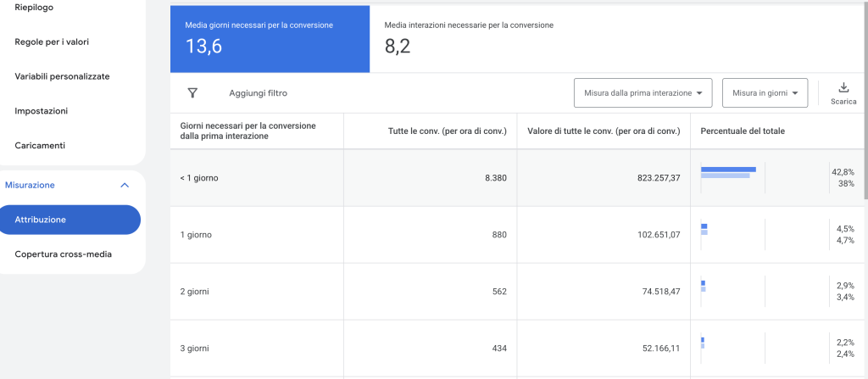The height and width of the screenshot is (379, 868).
Task: Open 'Misura in giorni' dropdown
Action: (765, 93)
